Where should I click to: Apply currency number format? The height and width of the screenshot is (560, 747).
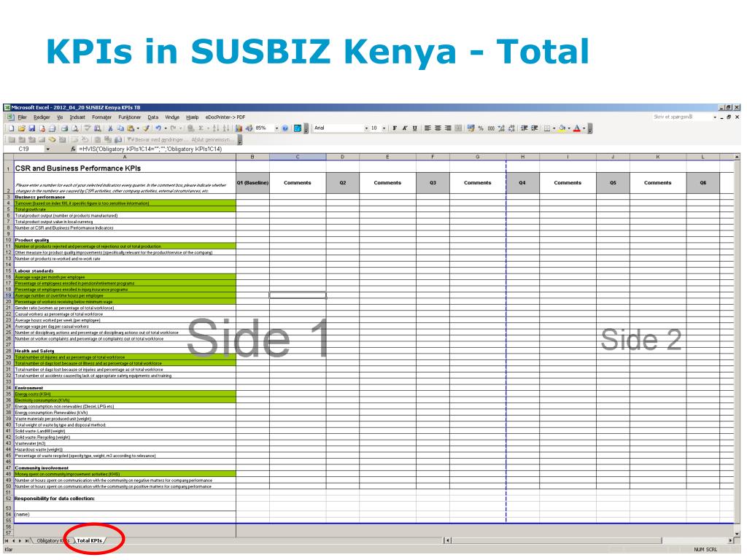[x=471, y=128]
